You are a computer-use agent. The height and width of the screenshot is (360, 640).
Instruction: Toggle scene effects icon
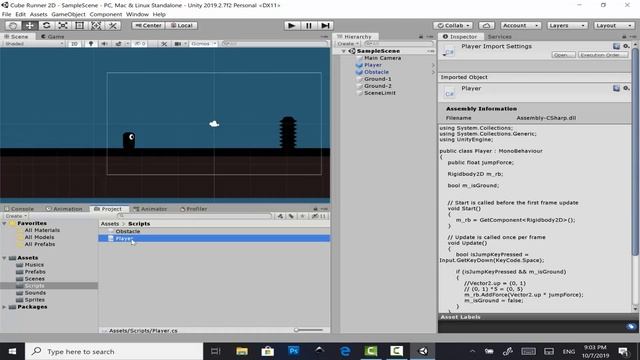coord(118,44)
